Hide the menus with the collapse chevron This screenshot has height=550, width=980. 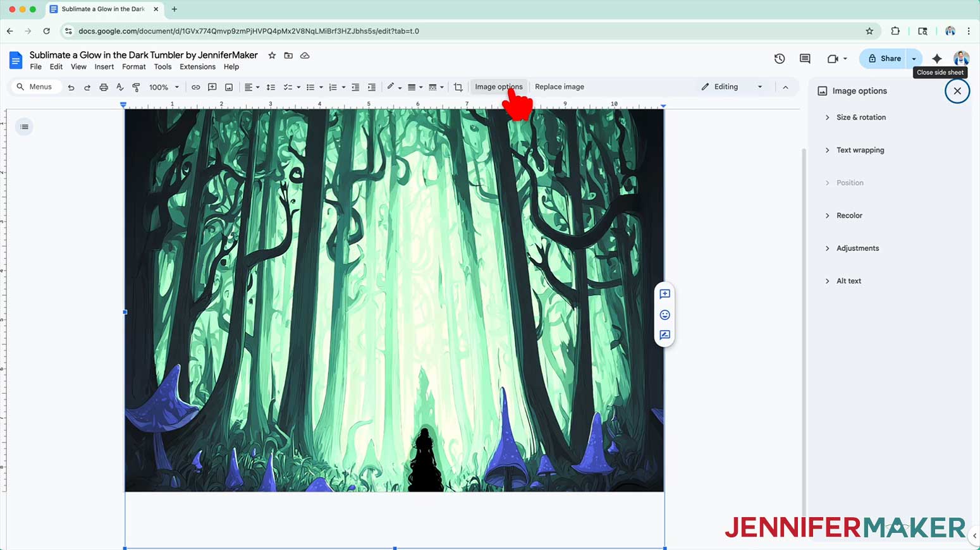[x=785, y=87]
